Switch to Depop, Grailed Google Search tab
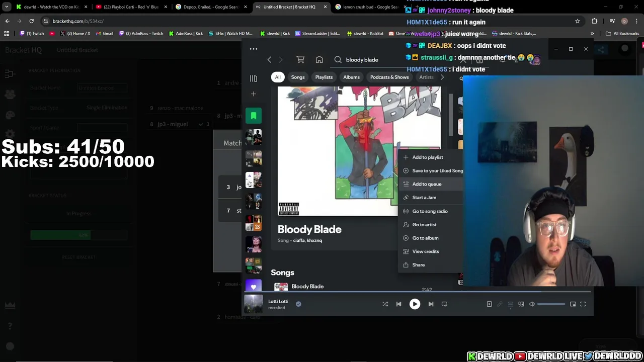 [x=210, y=7]
